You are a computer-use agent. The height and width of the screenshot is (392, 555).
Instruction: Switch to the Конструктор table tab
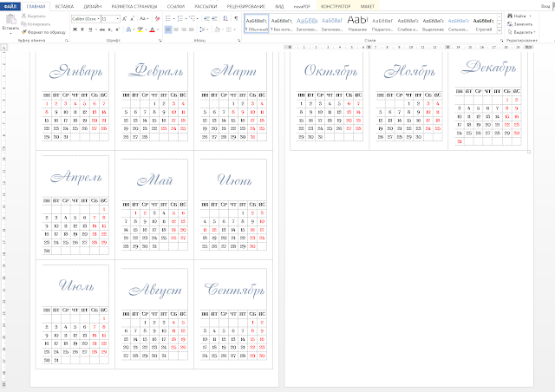point(336,6)
